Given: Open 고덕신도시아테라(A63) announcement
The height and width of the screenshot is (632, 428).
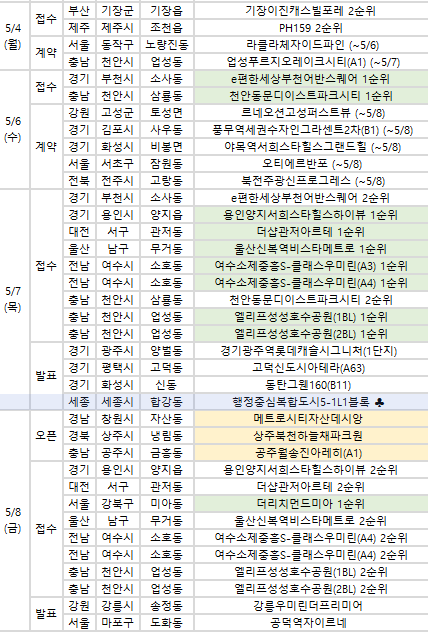Looking at the screenshot, I should coord(311,368).
